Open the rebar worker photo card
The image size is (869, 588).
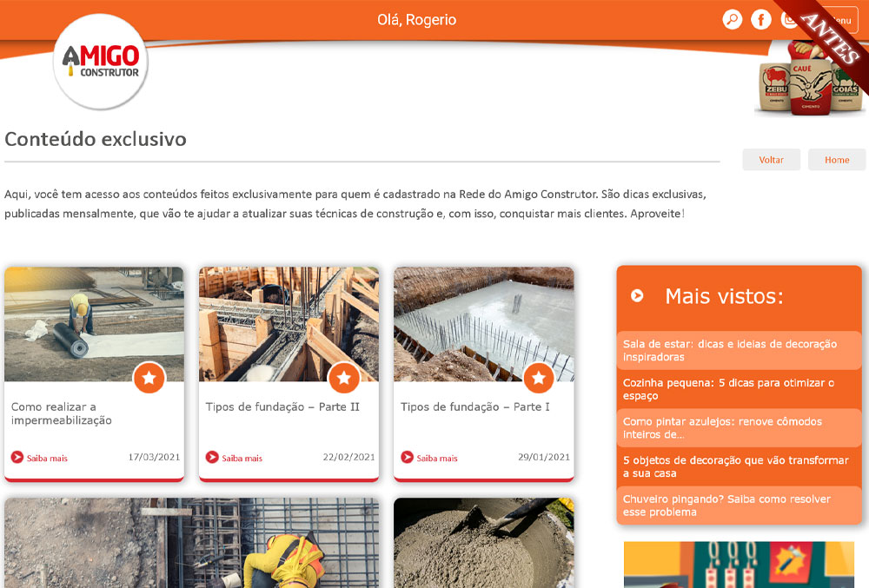192,543
